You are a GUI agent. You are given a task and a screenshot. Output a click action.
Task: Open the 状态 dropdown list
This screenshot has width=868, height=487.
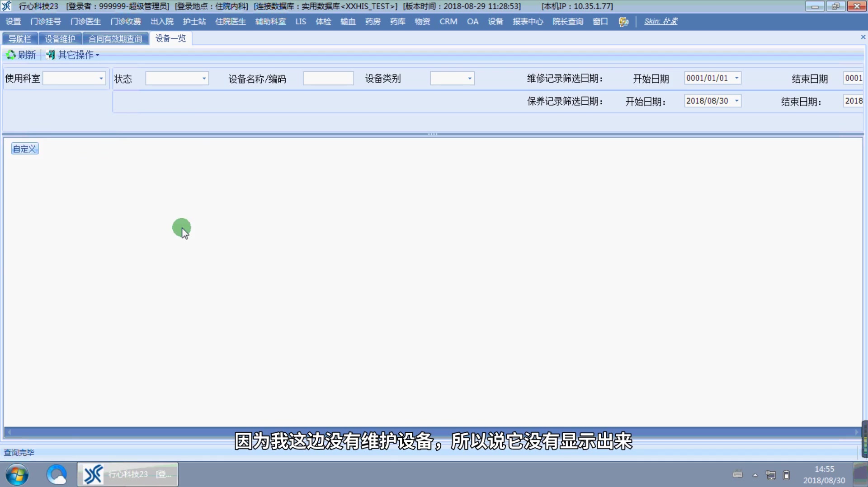(x=204, y=78)
